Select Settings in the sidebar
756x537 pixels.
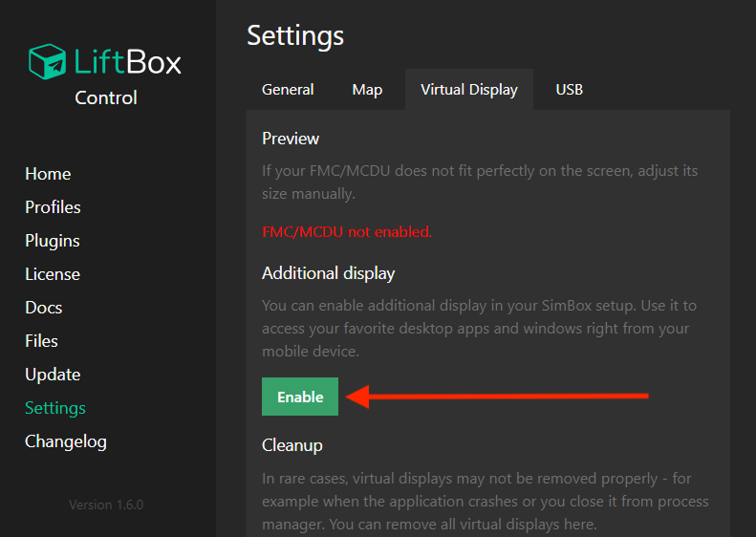click(55, 408)
